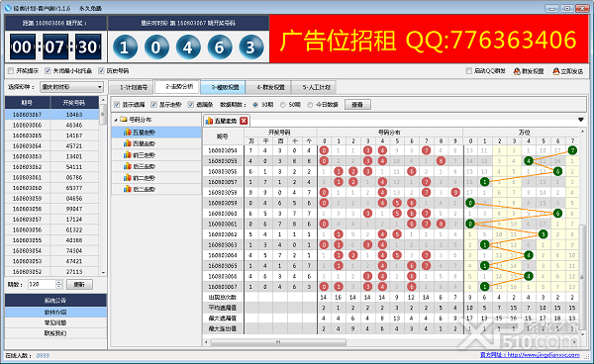Enable the 开奖提示 checkbox
Viewport: 594px width, 364px height.
(x=11, y=71)
